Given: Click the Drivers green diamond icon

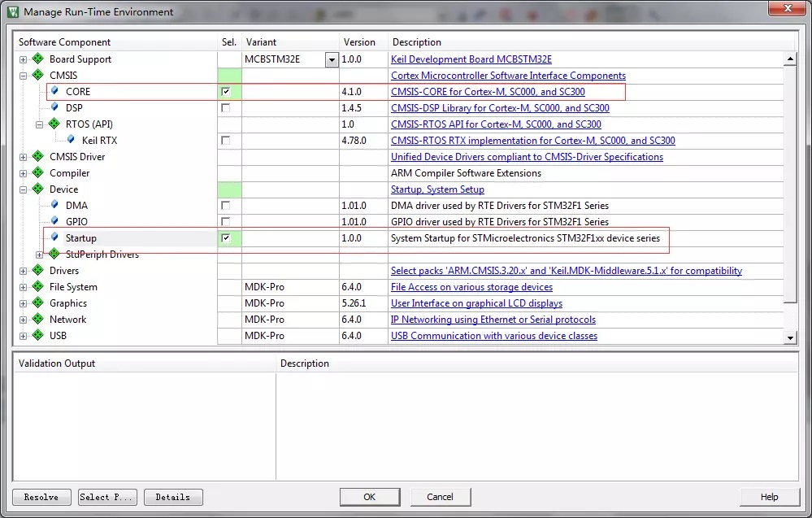Looking at the screenshot, I should [x=38, y=270].
